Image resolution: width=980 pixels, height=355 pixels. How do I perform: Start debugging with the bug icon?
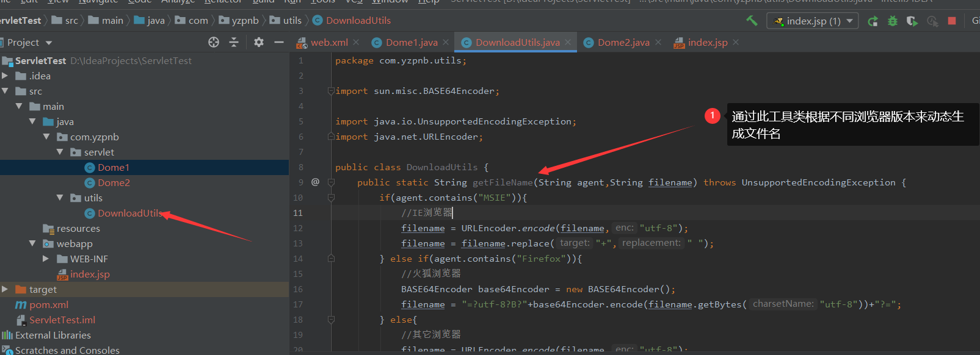tap(893, 21)
